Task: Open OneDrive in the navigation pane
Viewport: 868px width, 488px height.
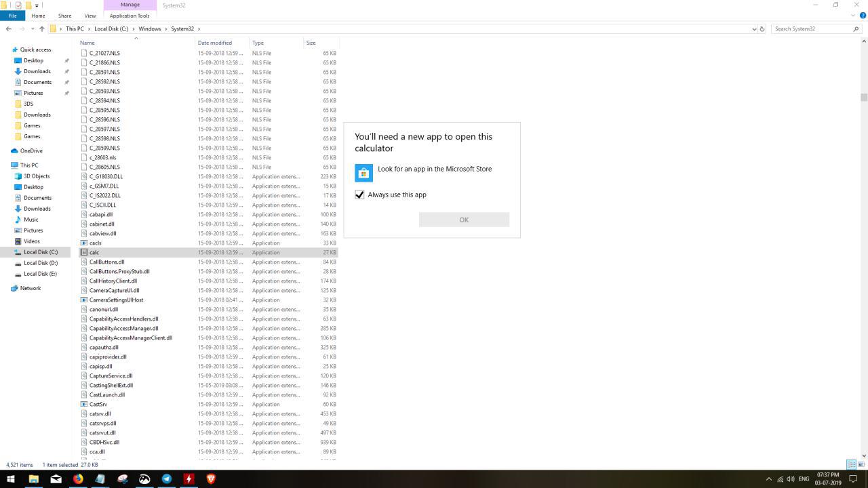Action: click(31, 151)
